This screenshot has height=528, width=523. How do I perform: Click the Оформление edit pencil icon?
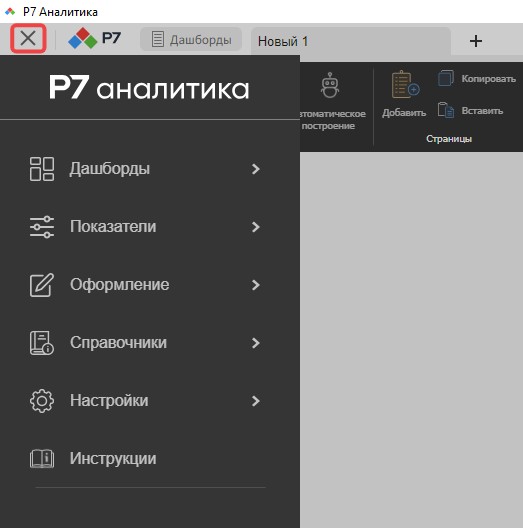[42, 285]
